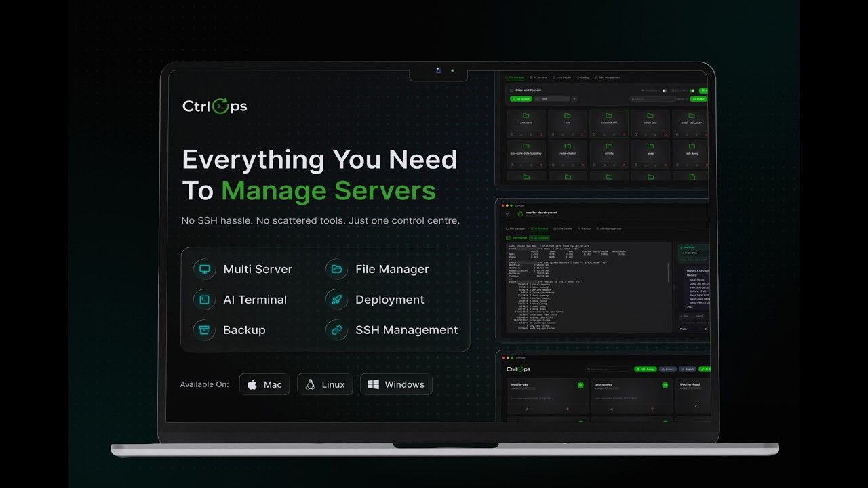Image resolution: width=868 pixels, height=488 pixels.
Task: Rename the aws folder using its pencil icon
Action: 572,134
